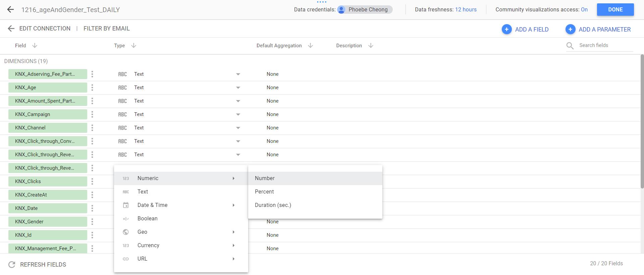Click the search magnifier icon
This screenshot has width=644, height=275.
[570, 46]
